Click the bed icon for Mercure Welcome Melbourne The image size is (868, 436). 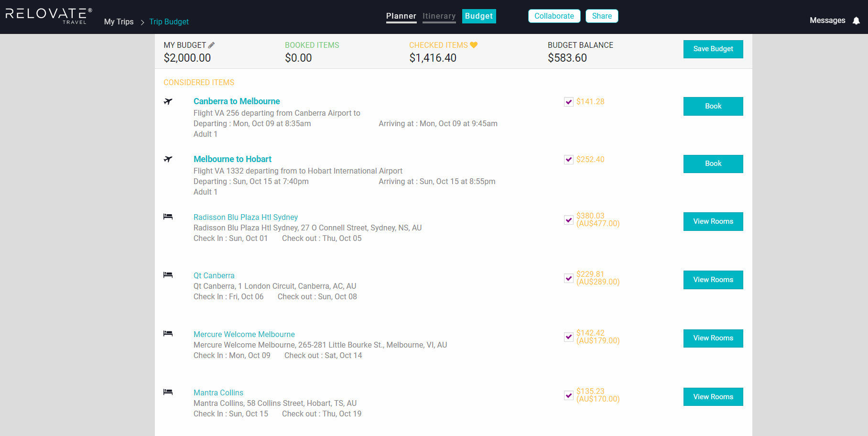[168, 334]
